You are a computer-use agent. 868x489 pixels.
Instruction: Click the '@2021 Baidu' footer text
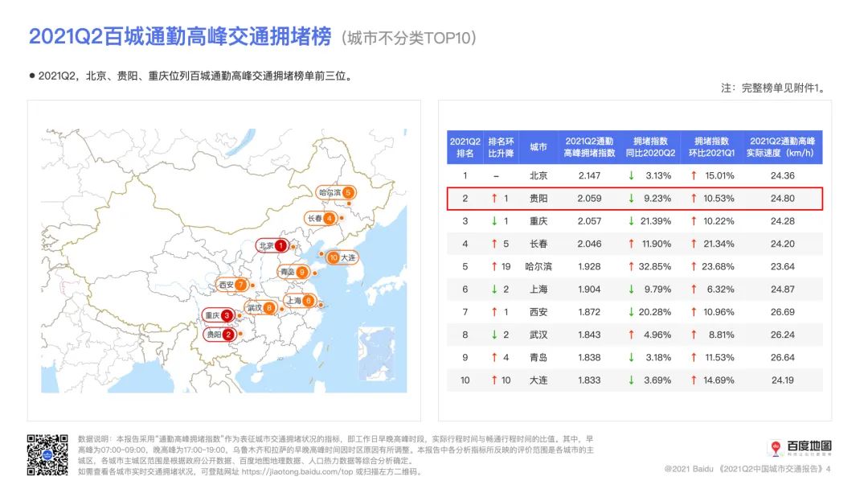(x=689, y=469)
